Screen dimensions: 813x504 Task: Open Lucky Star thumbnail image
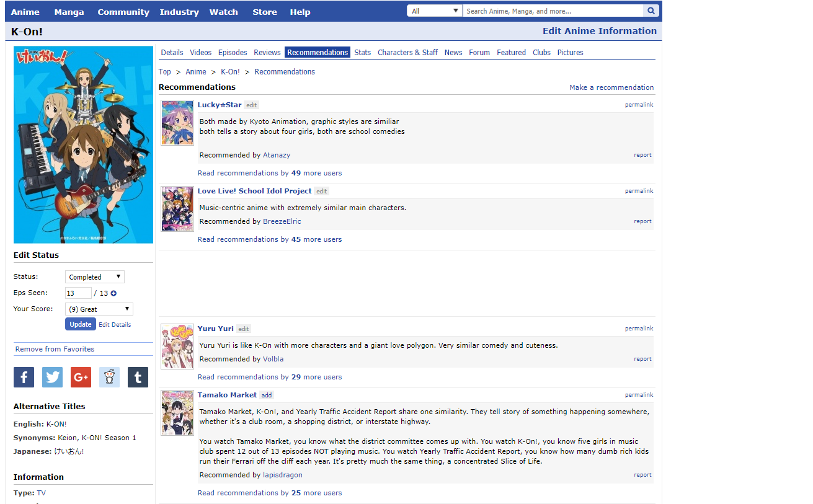click(177, 123)
